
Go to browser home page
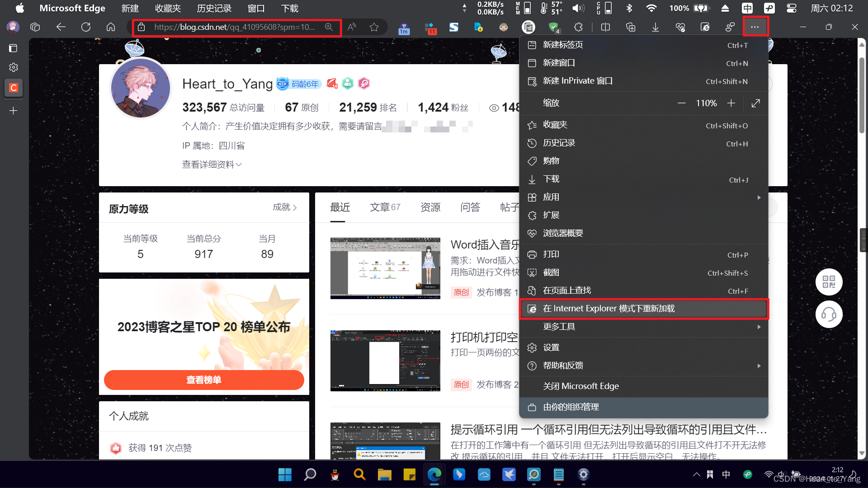pos(111,27)
